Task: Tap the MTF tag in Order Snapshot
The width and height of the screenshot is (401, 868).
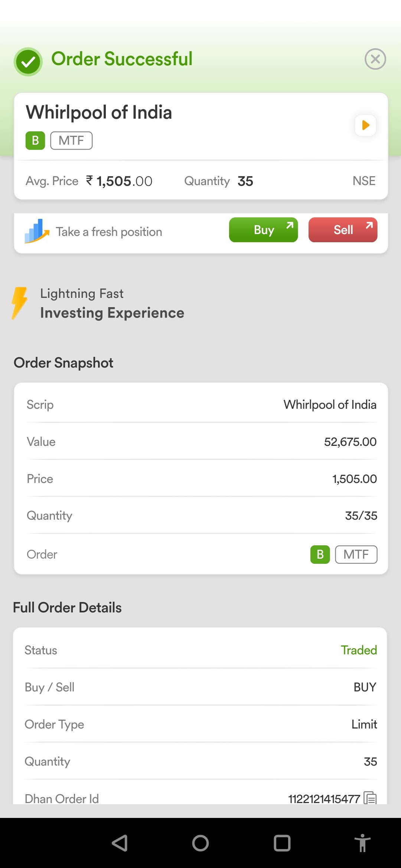Action: point(356,555)
